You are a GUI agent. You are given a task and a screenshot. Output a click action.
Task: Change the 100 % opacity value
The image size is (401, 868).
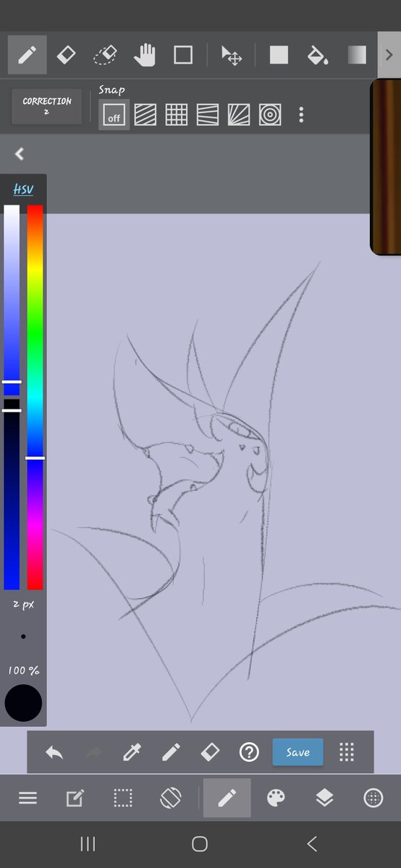[24, 671]
